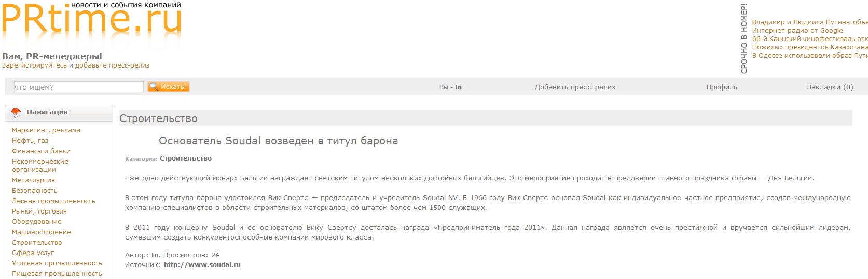Select 'Металлургия' navigation category

33,180
